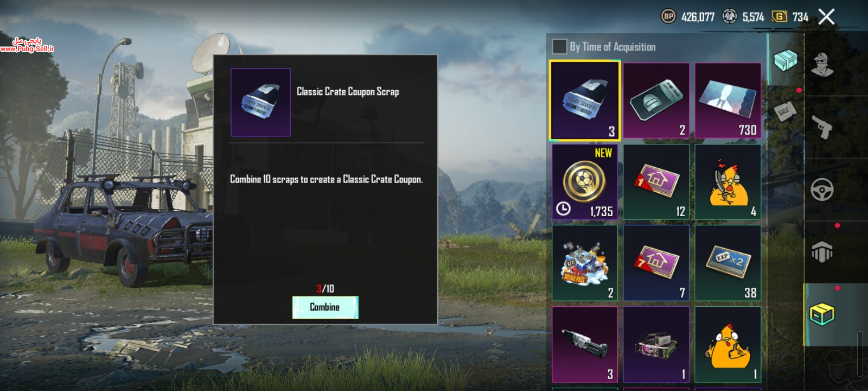
Task: Select chicken with headphones emote item
Action: [728, 182]
